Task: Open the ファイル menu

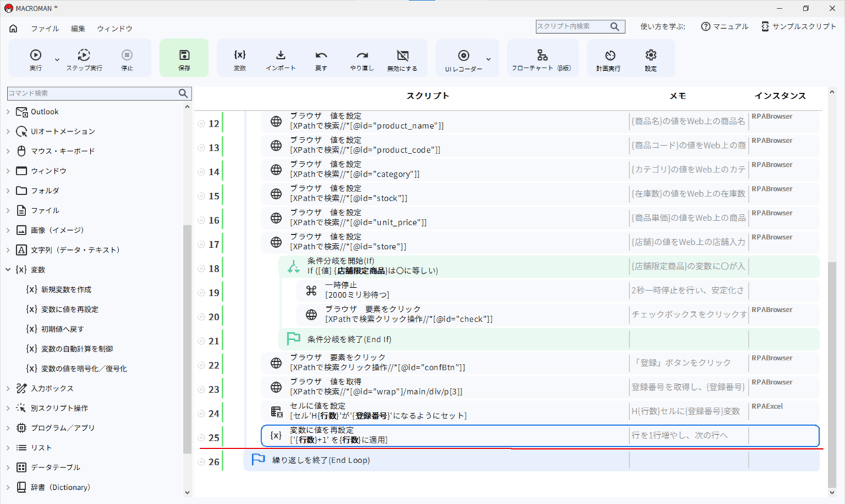Action: tap(45, 29)
